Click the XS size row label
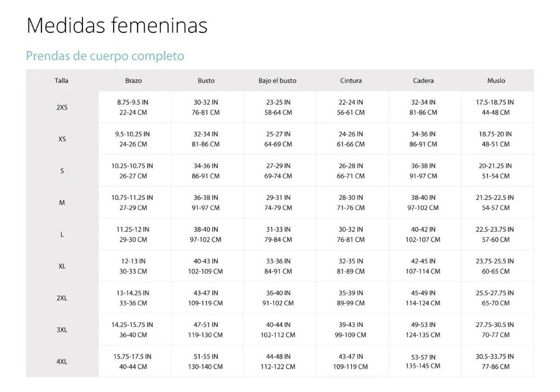The width and height of the screenshot is (560, 392). [62, 139]
